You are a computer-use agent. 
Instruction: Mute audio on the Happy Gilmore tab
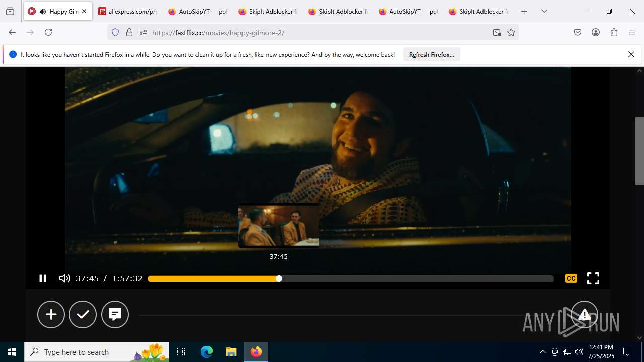pyautogui.click(x=43, y=11)
